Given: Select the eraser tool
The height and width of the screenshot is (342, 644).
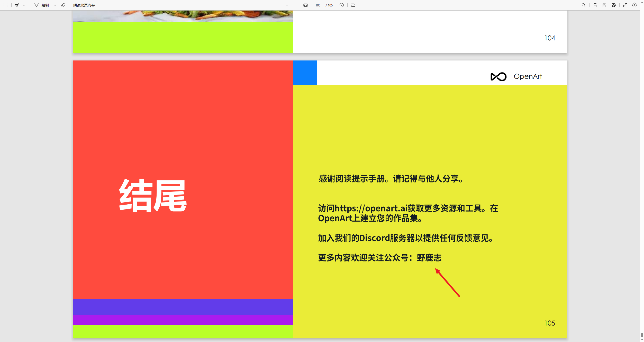Looking at the screenshot, I should click(63, 5).
